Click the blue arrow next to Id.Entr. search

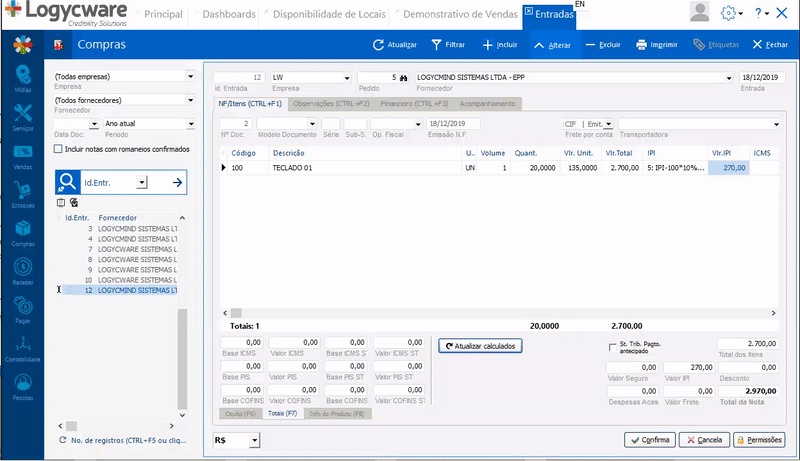[176, 182]
